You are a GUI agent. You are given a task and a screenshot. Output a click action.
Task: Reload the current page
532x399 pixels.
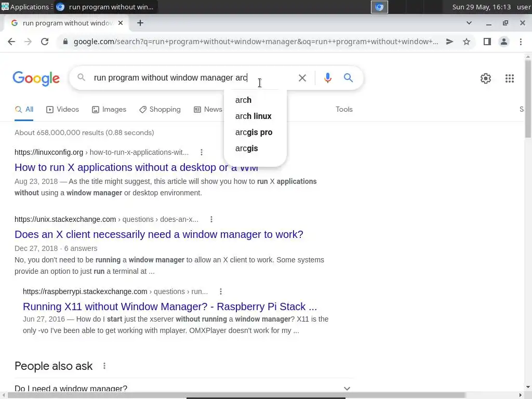(x=45, y=42)
